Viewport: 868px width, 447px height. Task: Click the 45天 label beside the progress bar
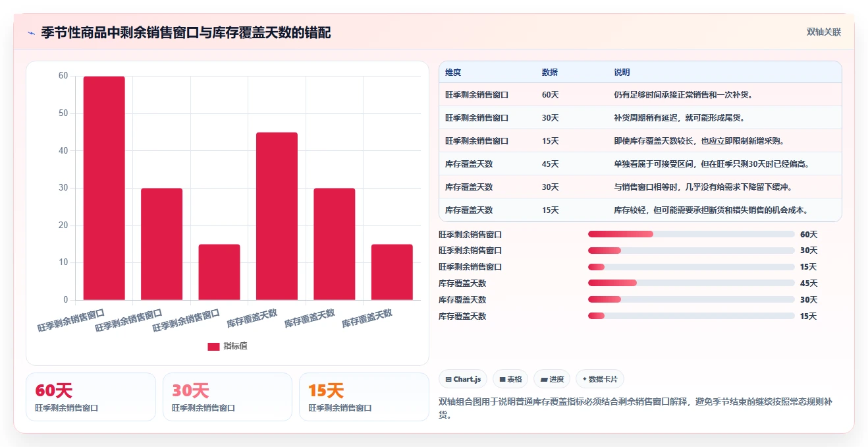point(809,283)
